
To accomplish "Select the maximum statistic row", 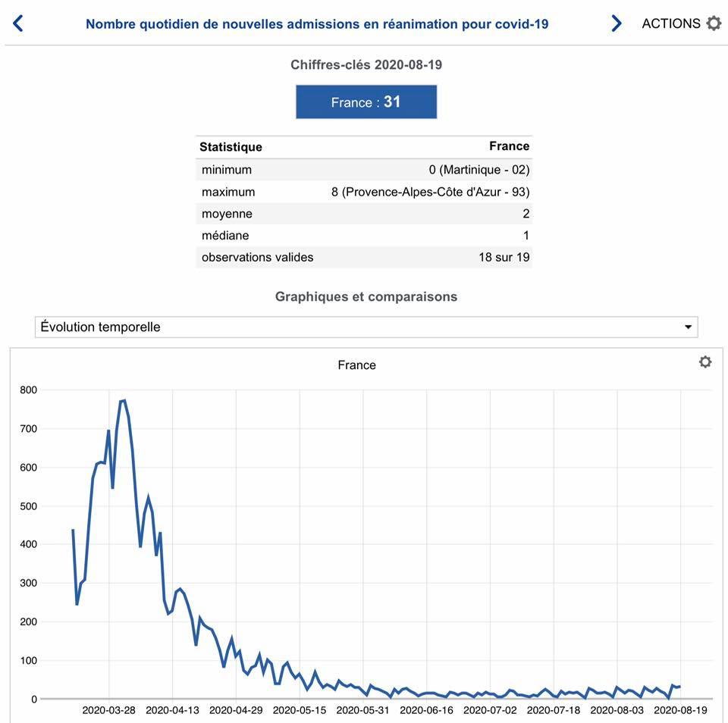I will [x=365, y=192].
